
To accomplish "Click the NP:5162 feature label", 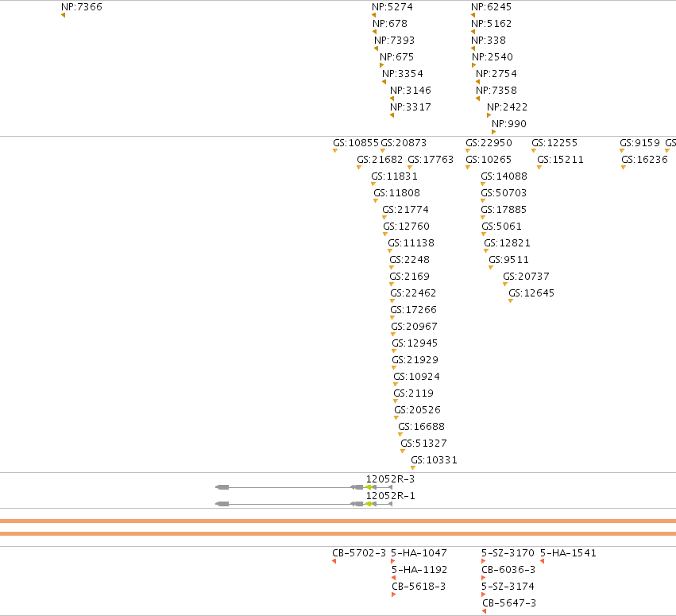I will click(491, 24).
